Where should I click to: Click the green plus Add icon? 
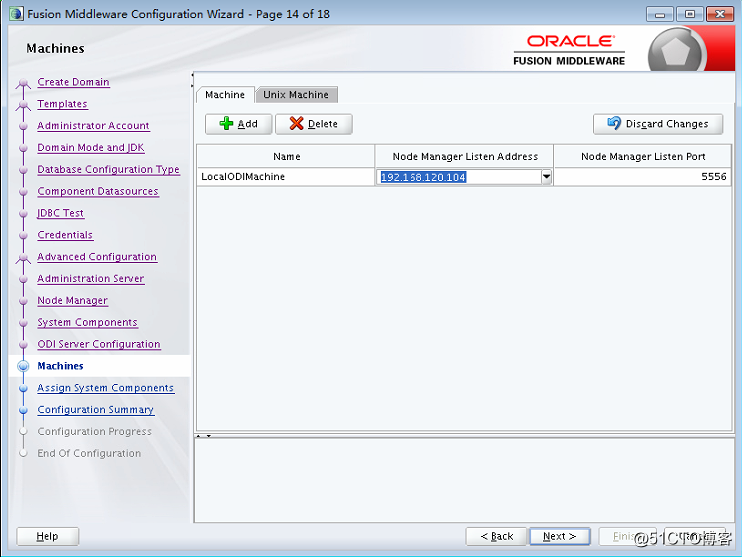click(x=226, y=124)
